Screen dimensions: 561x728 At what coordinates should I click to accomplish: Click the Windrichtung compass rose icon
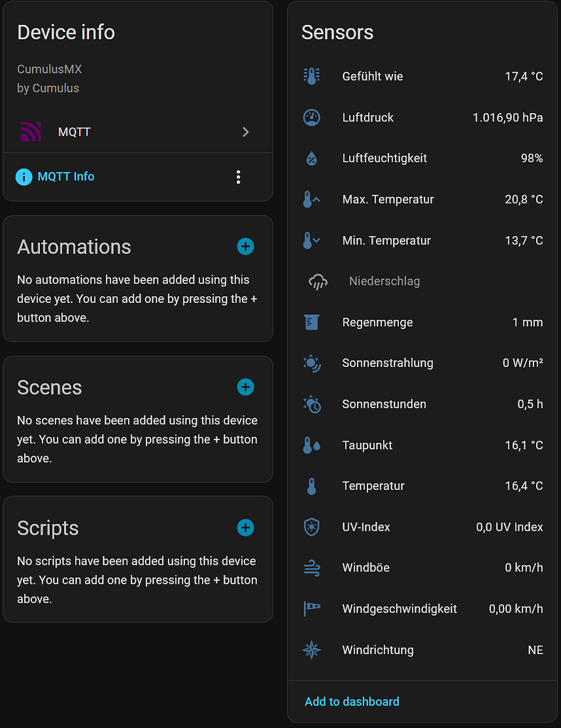point(311,650)
